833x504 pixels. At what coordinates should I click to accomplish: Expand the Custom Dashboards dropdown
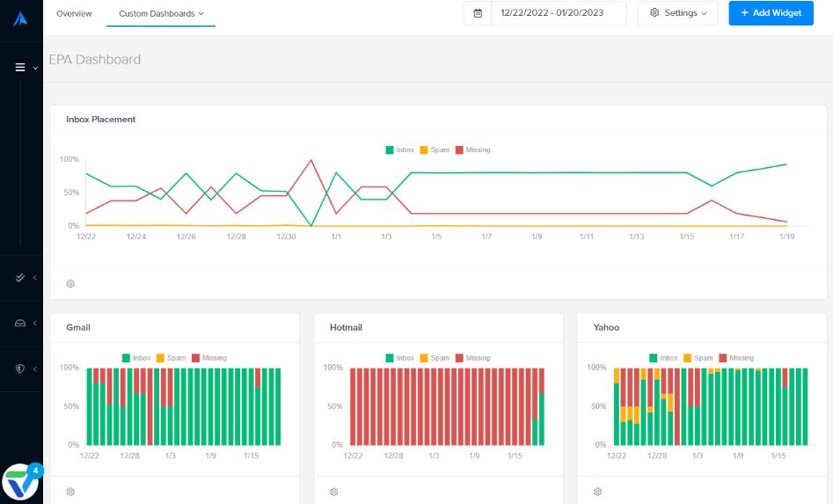pos(161,14)
